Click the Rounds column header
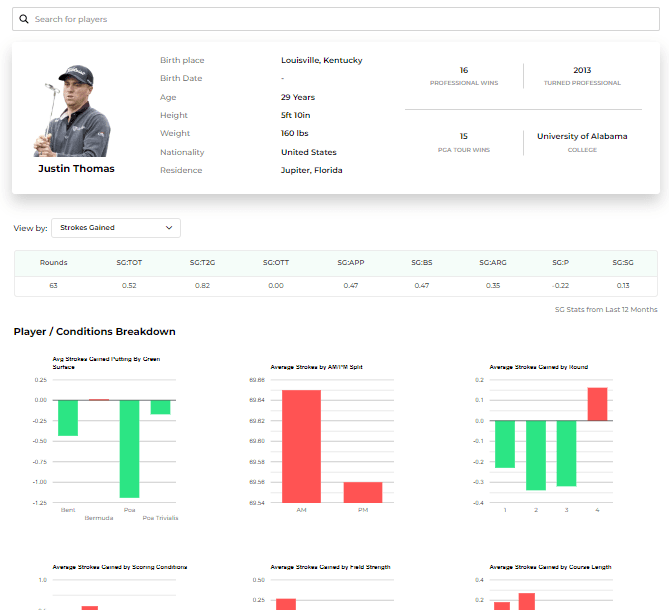 [53, 262]
